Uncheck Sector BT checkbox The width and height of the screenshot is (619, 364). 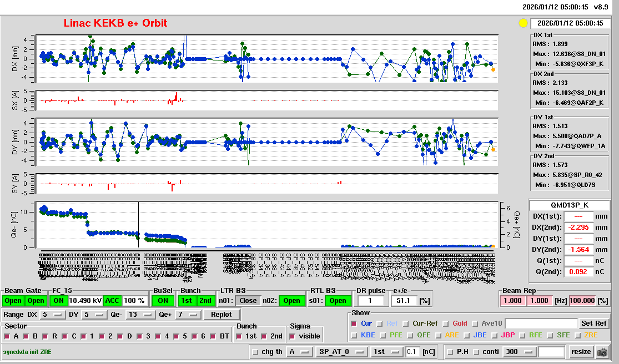pos(214,336)
